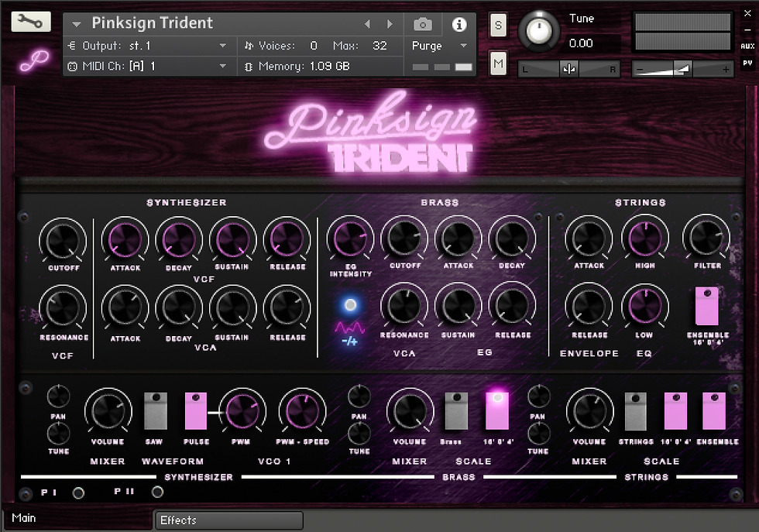Toggle the STRINGS scale switch
This screenshot has width=759, height=532.
tap(636, 411)
